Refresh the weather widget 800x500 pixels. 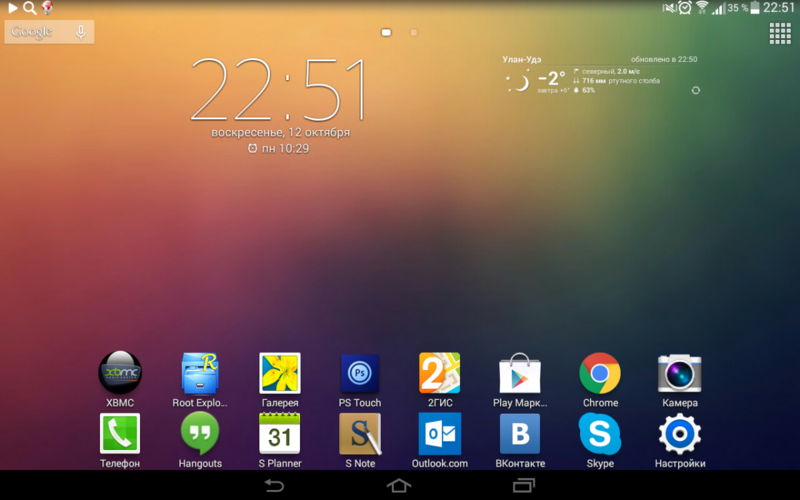coord(695,90)
